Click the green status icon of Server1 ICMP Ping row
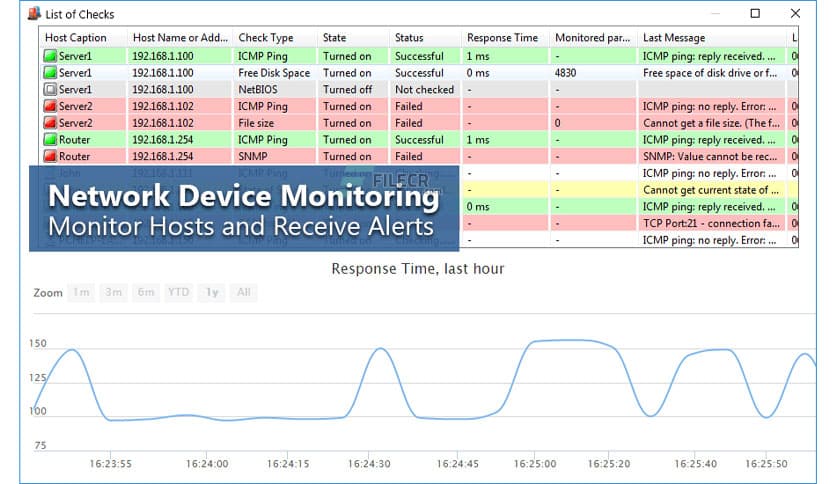Screen dimensions: 836x484 [x=50, y=56]
